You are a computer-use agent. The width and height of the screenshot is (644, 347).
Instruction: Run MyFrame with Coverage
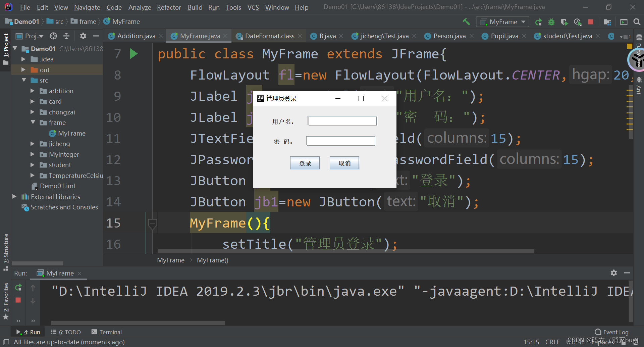coord(565,22)
